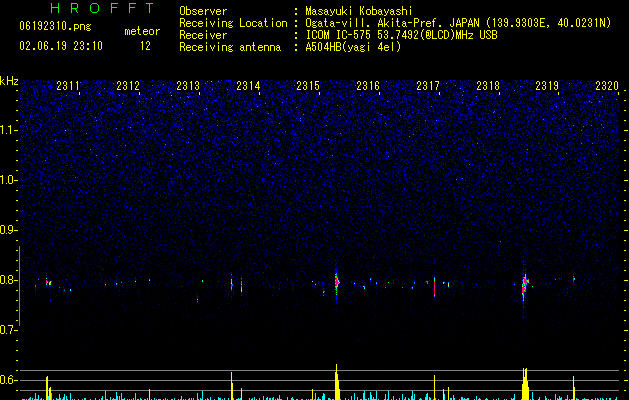Click time marker 2318
The height and width of the screenshot is (400, 629).
(488, 86)
